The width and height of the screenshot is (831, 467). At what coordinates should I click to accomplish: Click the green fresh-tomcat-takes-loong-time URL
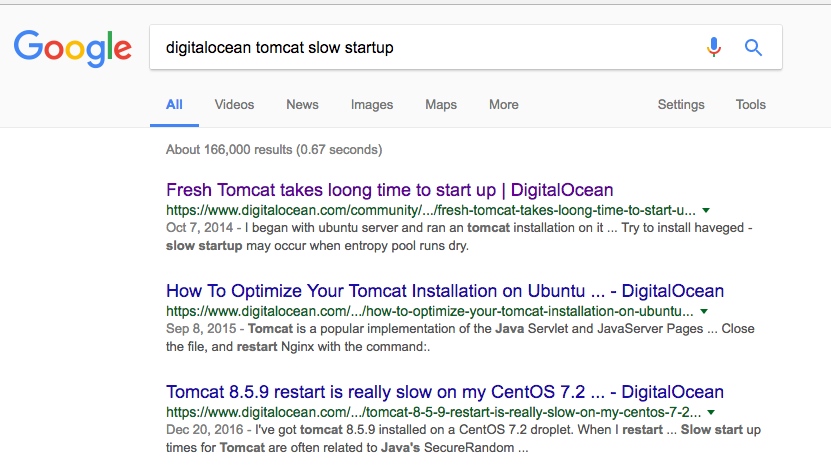coord(430,210)
